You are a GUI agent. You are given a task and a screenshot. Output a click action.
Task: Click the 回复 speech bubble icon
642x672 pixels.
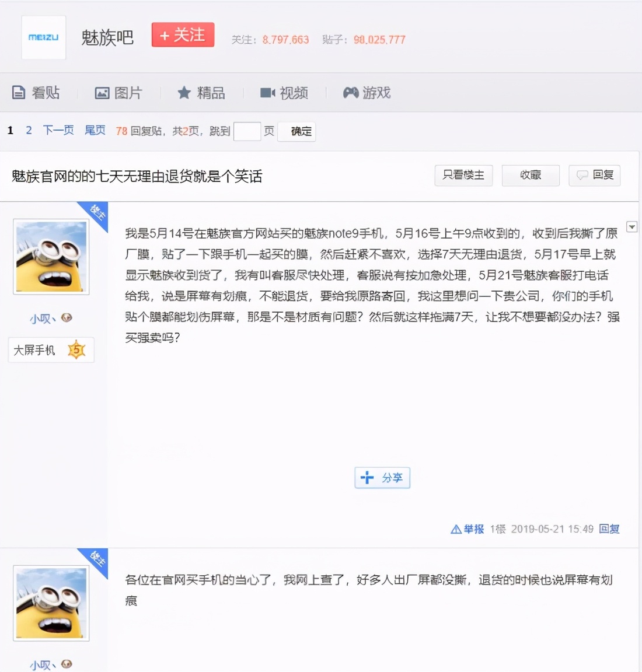581,176
